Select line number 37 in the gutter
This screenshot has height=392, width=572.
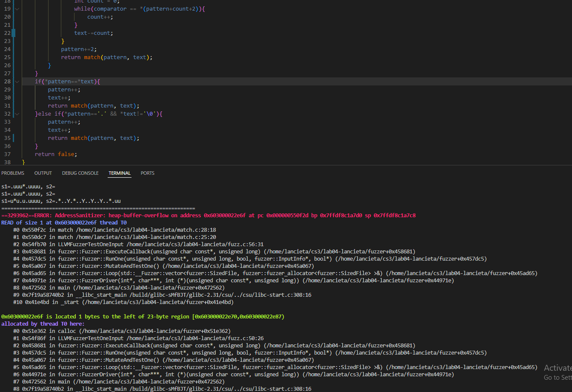pos(7,154)
